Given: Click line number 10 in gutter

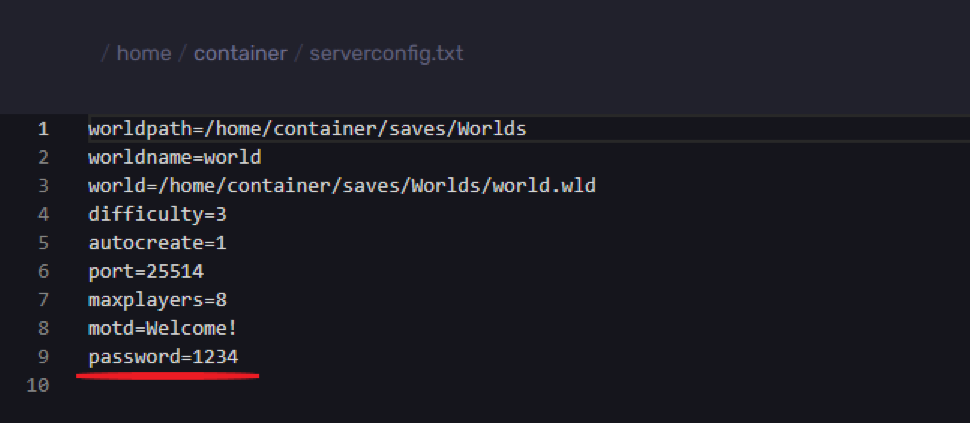Looking at the screenshot, I should click(x=38, y=385).
